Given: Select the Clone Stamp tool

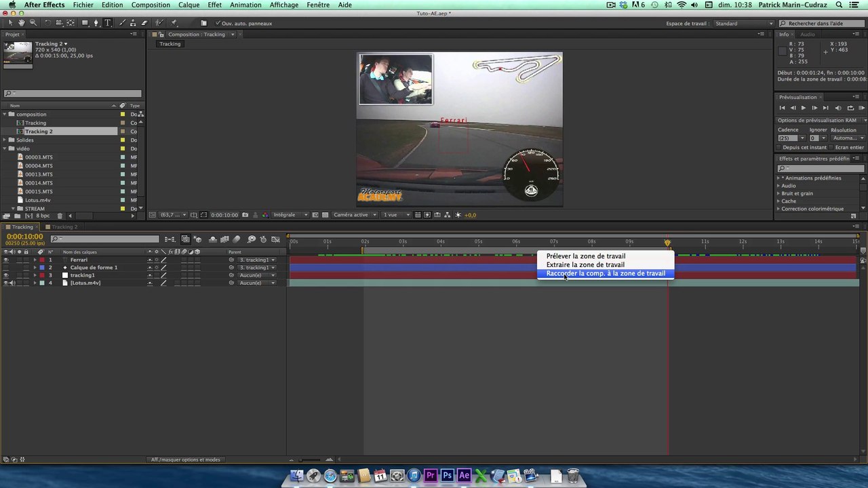Looking at the screenshot, I should (x=134, y=23).
